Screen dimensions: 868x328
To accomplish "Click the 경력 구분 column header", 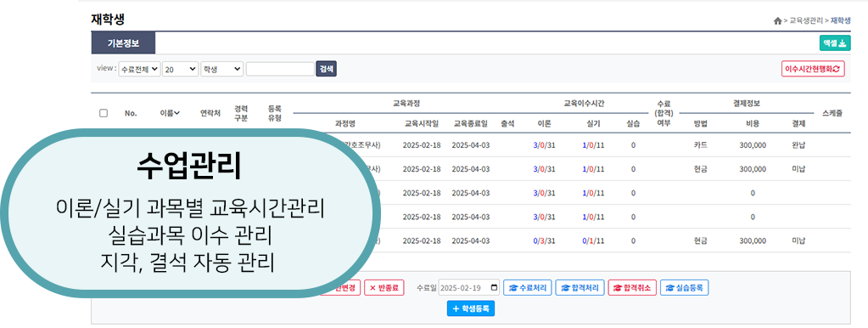I will pos(241,113).
